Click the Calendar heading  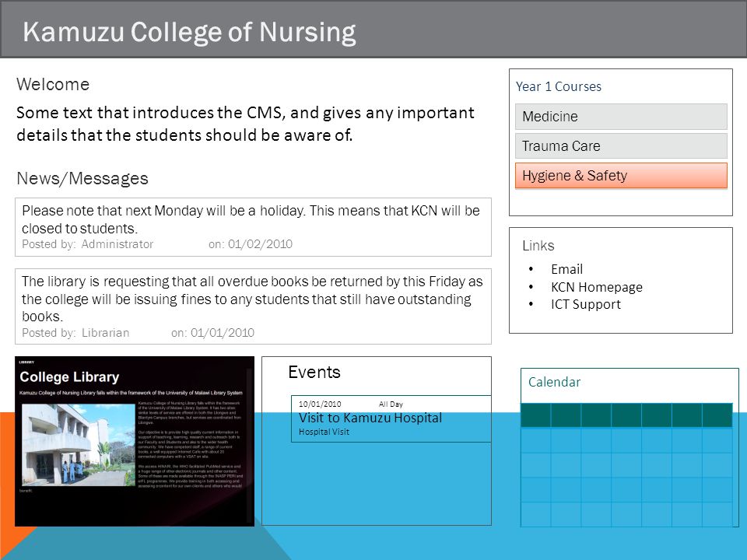554,382
